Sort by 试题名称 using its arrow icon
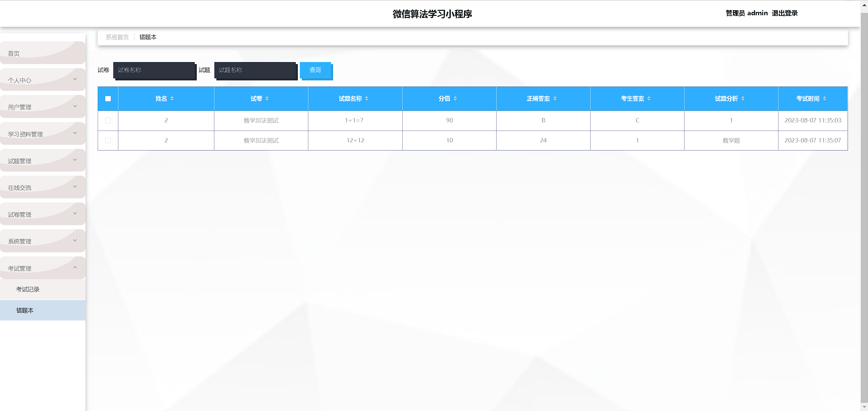Viewport: 868px width, 411px height. [367, 99]
